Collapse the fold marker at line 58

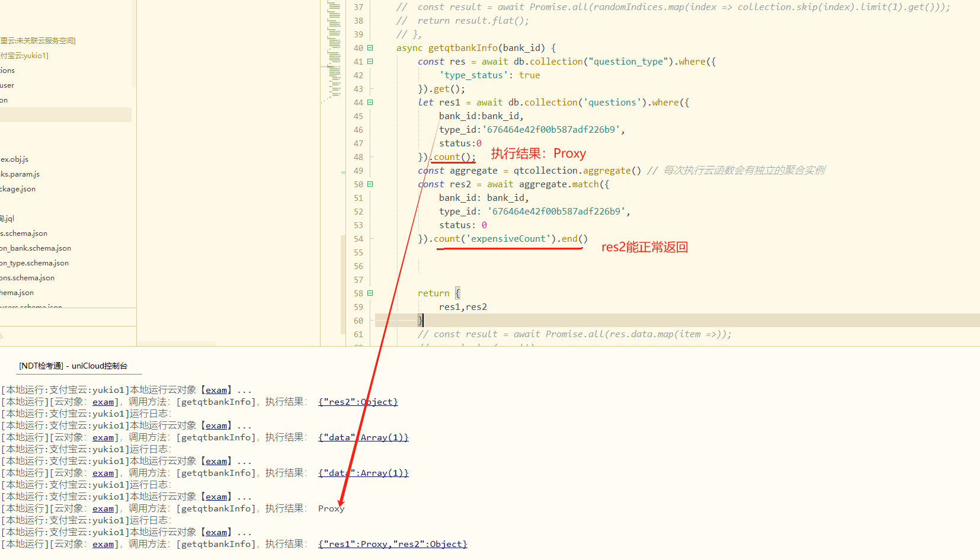coord(370,293)
